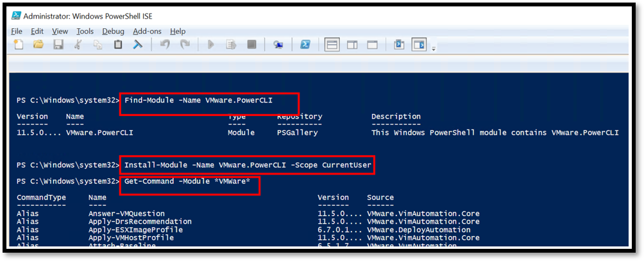Viewport: 644px width, 261px height.
Task: Redo the last action
Action: (185, 44)
